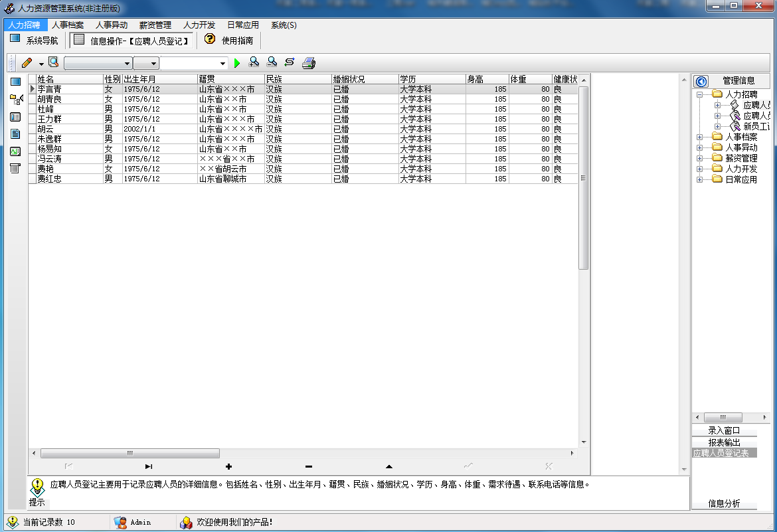Image resolution: width=777 pixels, height=532 pixels.
Task: Open the narrow operator combo box
Action: (x=145, y=64)
